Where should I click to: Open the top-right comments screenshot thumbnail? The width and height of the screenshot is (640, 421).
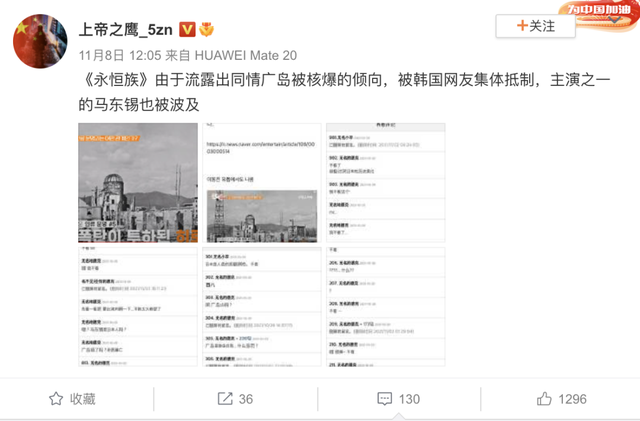point(386,183)
